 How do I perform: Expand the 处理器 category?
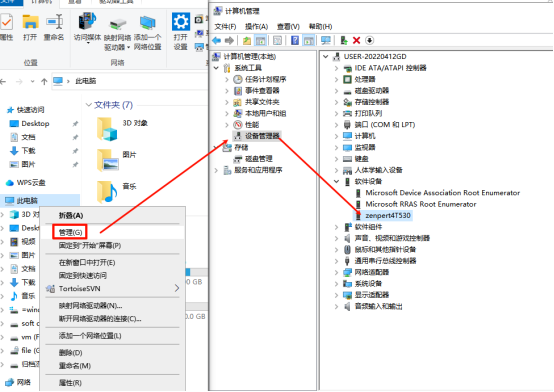click(x=336, y=79)
